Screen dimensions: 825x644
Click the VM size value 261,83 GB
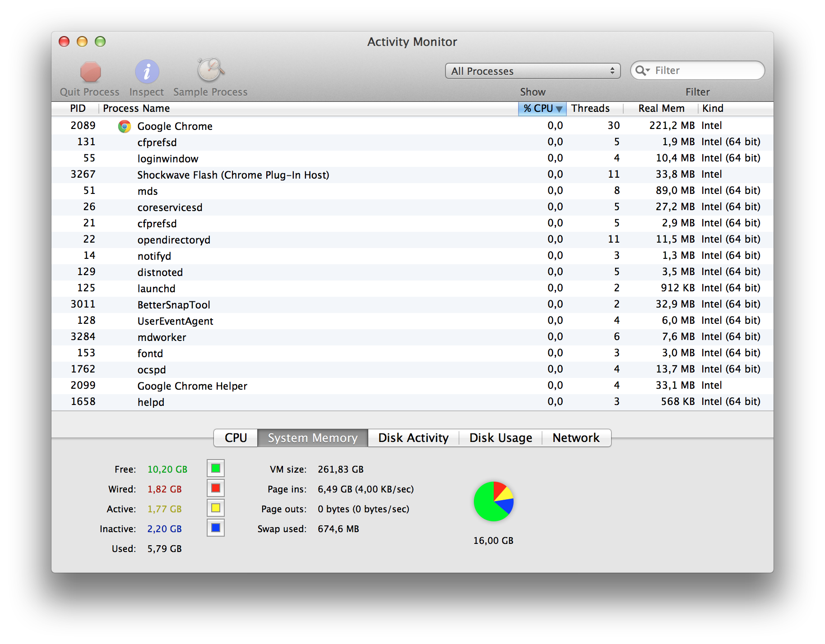(341, 469)
